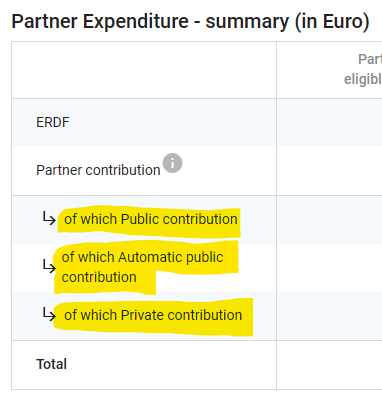Click arrow icon beside Private contribution
Image resolution: width=382 pixels, height=396 pixels.
pos(49,314)
